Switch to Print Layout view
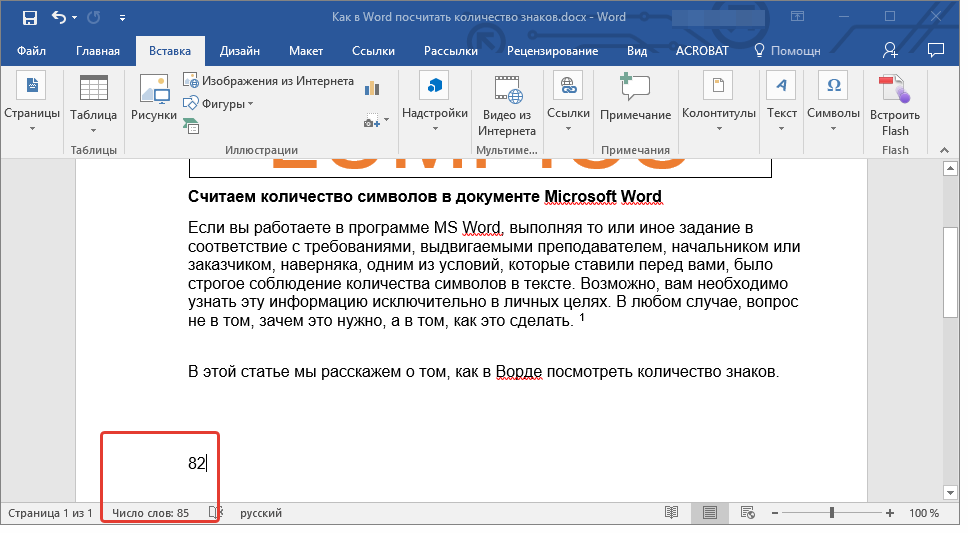This screenshot has height=533, width=968. [709, 513]
